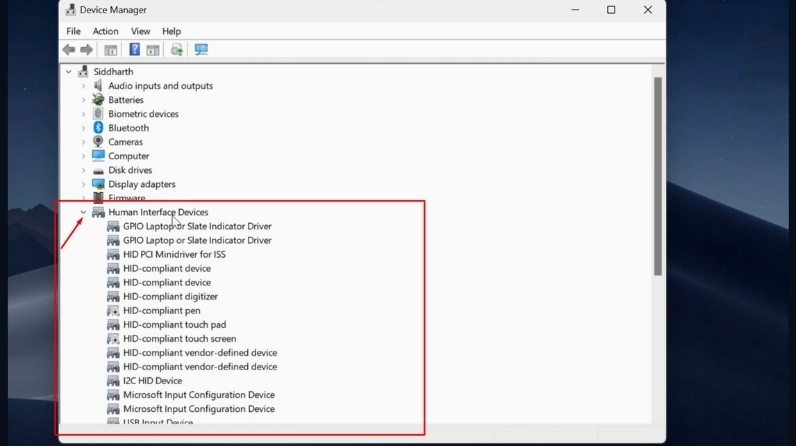This screenshot has width=796, height=446.
Task: Select HID-compliant touch pad
Action: tap(174, 325)
